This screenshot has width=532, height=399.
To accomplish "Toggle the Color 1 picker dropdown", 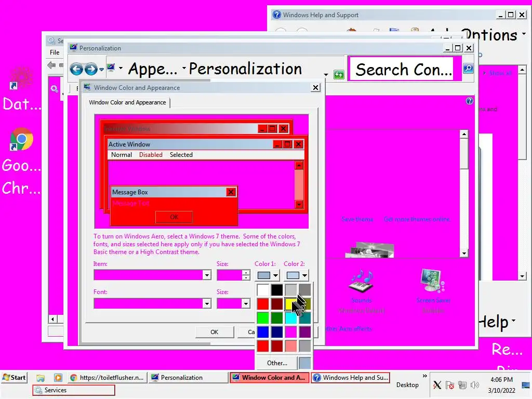I will tap(268, 275).
